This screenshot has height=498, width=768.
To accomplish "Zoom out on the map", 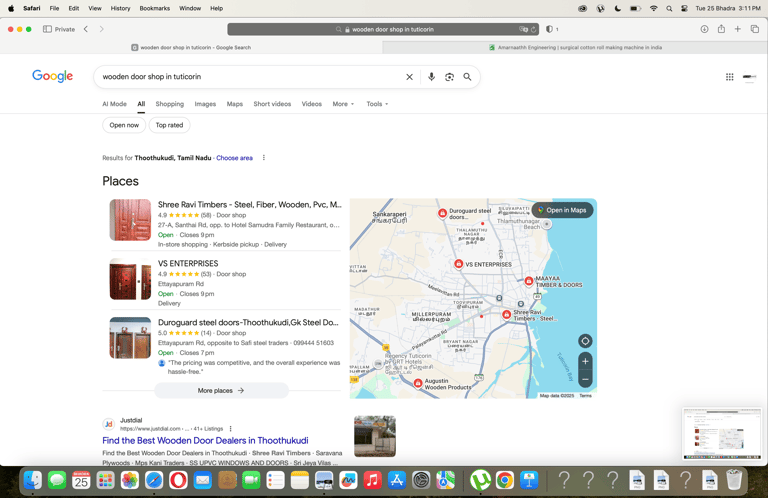I will tap(585, 379).
